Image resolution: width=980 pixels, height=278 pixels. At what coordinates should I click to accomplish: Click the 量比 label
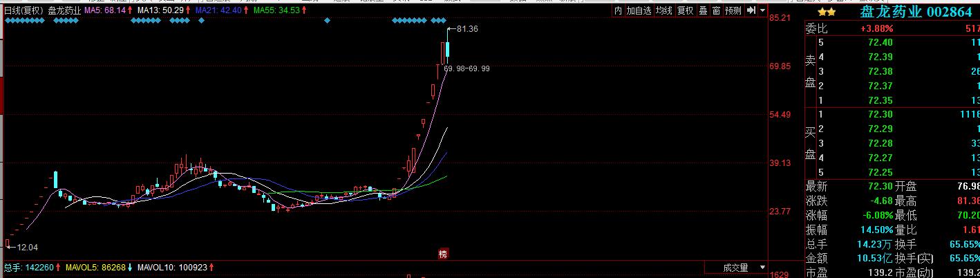tap(906, 230)
